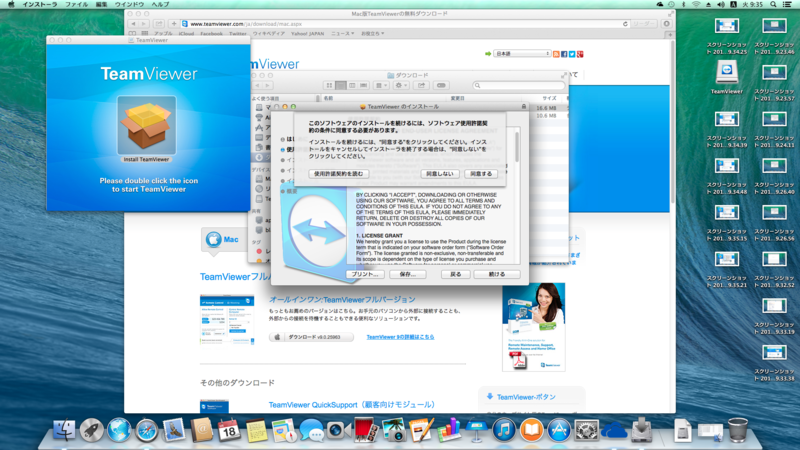Screen dimensions: 800x450
Task: Open iPhoto icon in dock
Action: pos(393,430)
